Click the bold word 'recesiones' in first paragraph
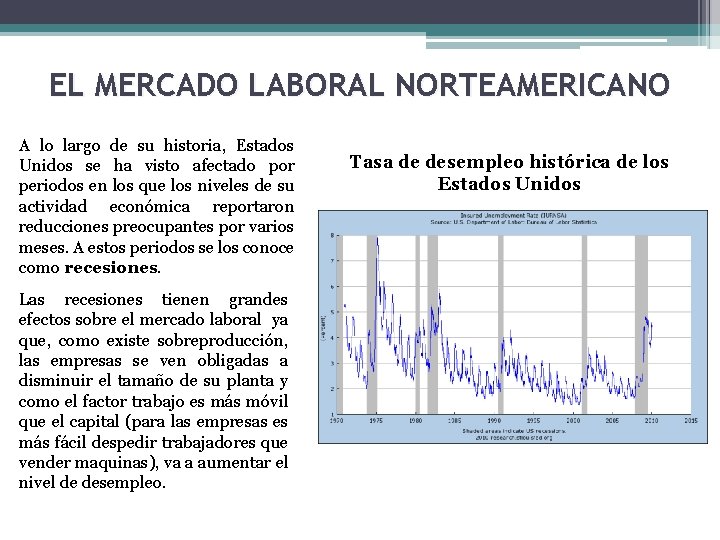Viewport: 720px width, 540px height. pyautogui.click(x=111, y=268)
